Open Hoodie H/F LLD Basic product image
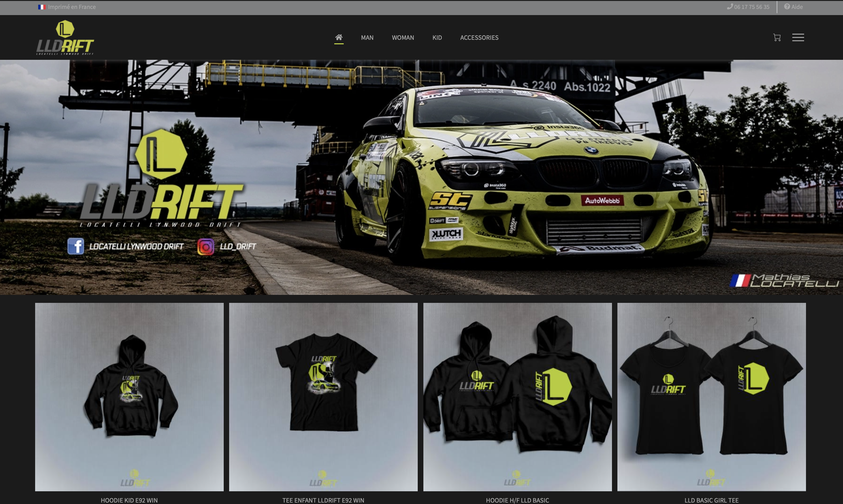843x504 pixels. tap(517, 397)
